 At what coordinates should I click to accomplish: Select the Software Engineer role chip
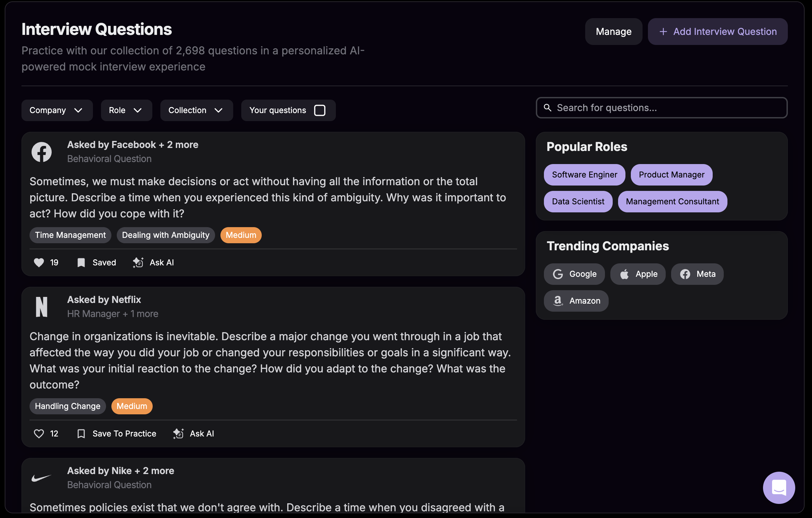click(585, 175)
